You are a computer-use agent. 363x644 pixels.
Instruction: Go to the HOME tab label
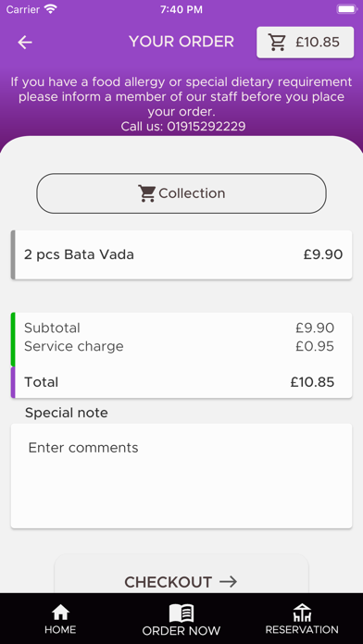tap(60, 629)
